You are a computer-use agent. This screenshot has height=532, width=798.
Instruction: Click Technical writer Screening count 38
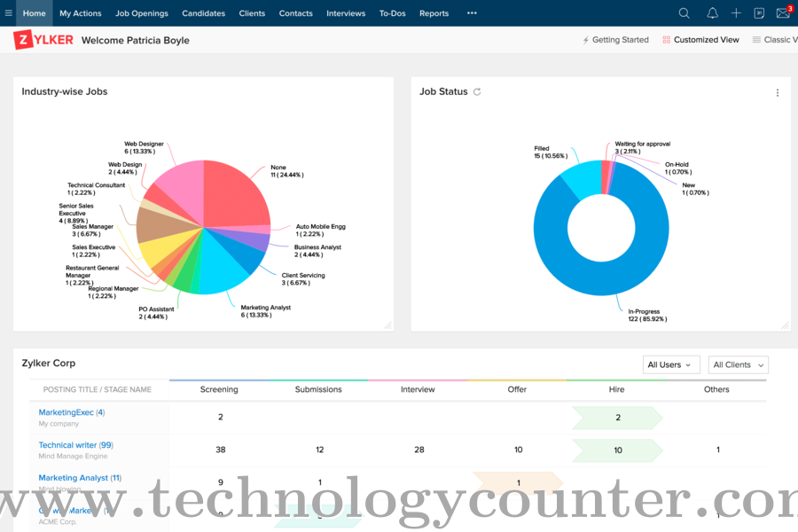point(221,450)
